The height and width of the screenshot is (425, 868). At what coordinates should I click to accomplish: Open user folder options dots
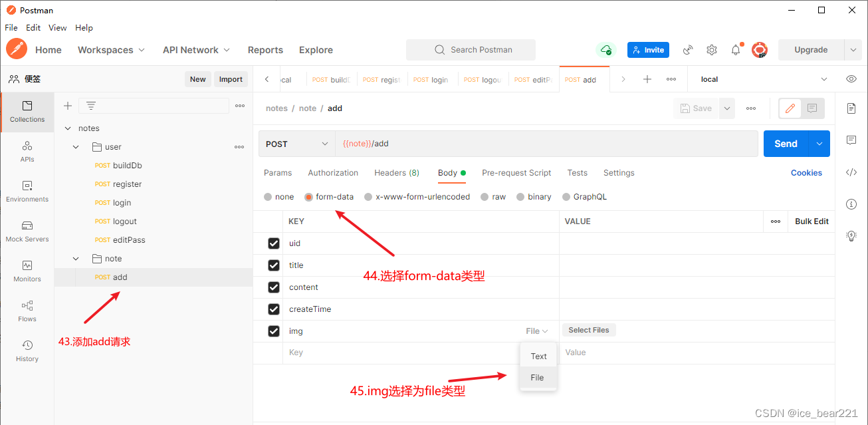point(239,147)
